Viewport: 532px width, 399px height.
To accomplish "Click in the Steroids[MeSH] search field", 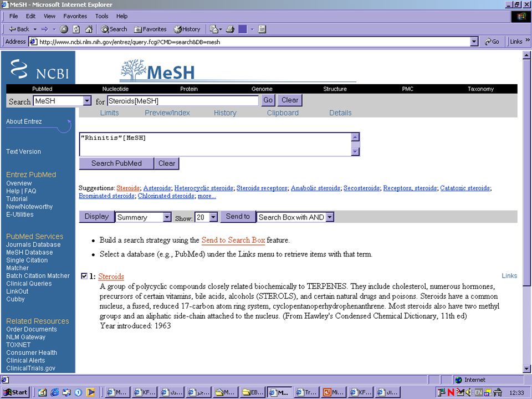I will tap(183, 101).
